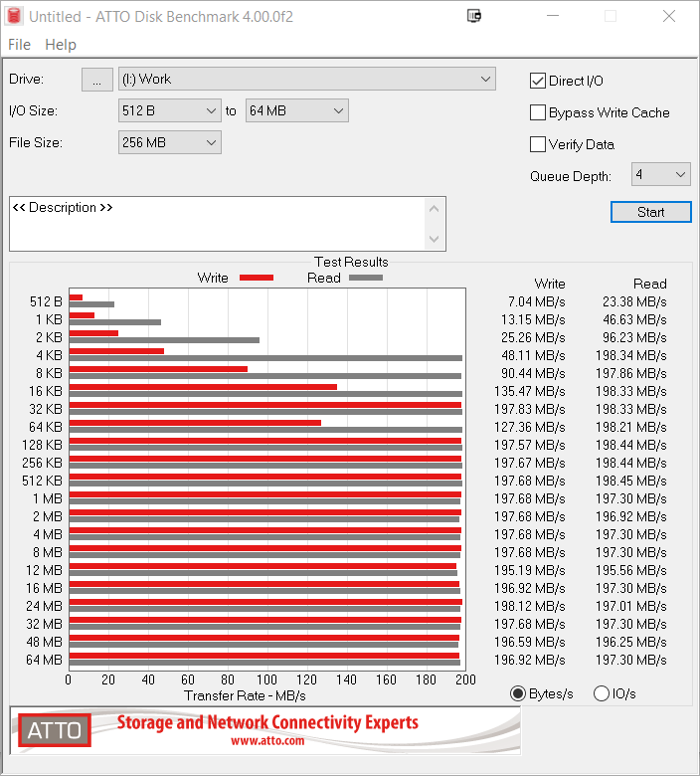Click the ATTO logo in the banner
The height and width of the screenshot is (776, 700).
(x=54, y=731)
